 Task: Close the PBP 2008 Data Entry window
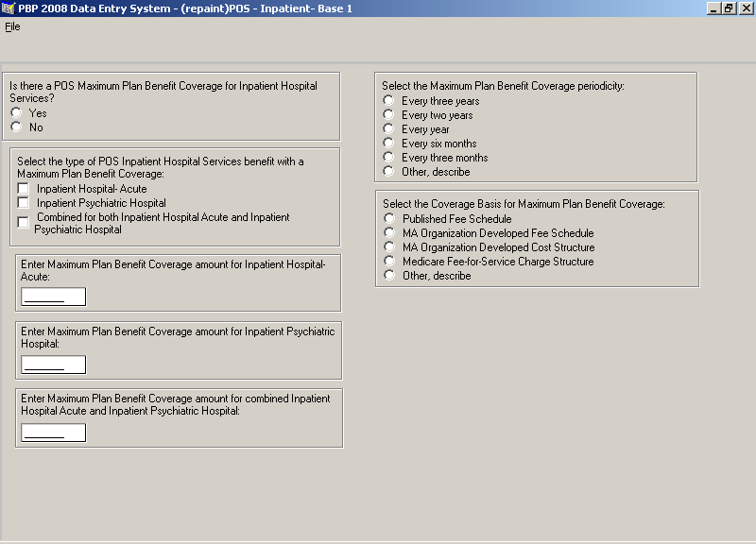pos(745,8)
